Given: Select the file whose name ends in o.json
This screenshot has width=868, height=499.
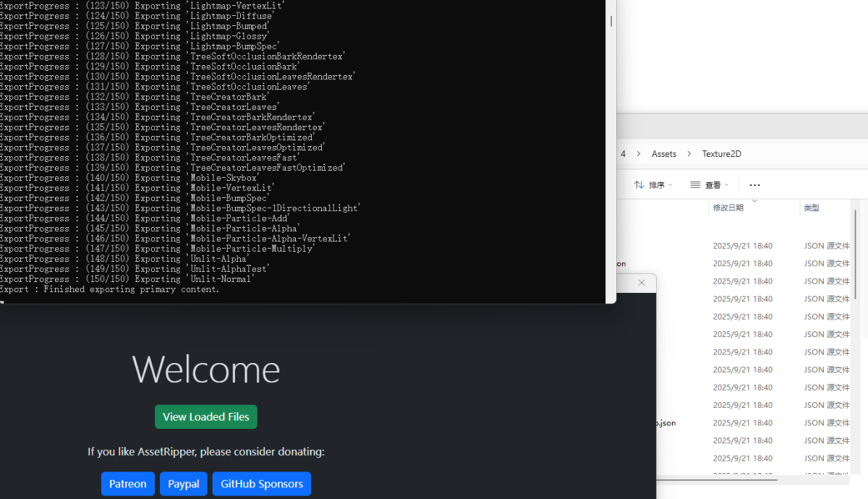Looking at the screenshot, I should click(665, 423).
